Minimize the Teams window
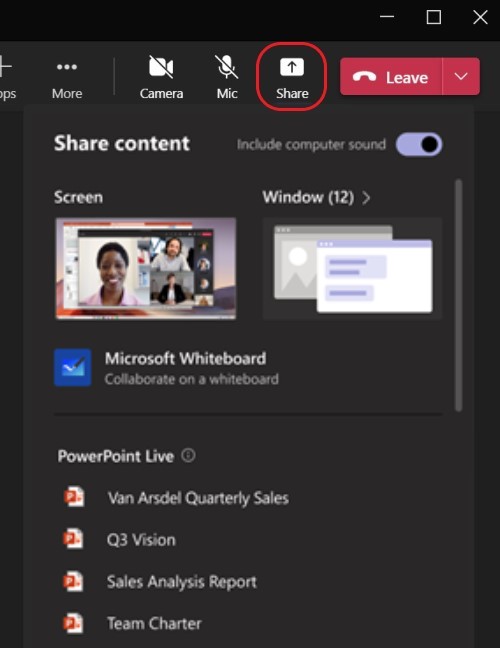Image resolution: width=500 pixels, height=648 pixels. point(387,17)
